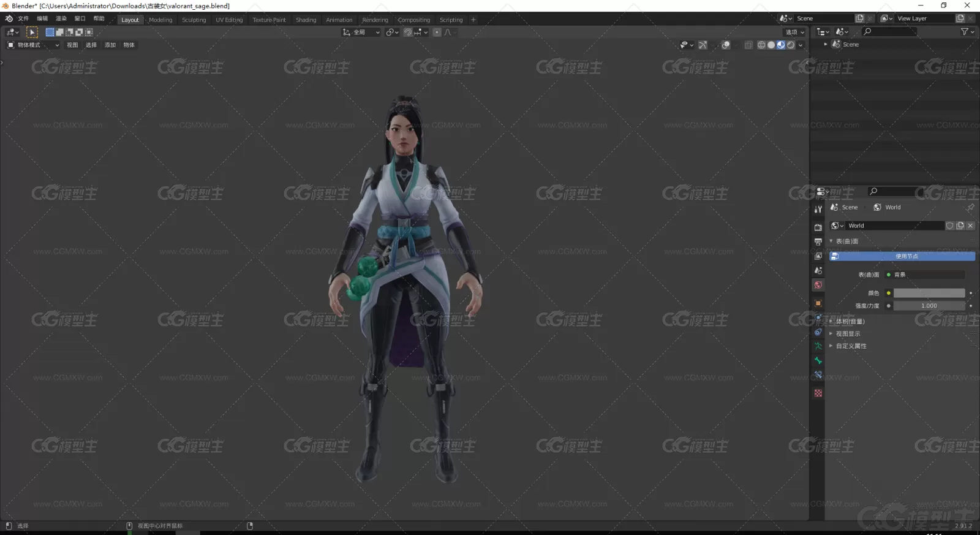This screenshot has height=535, width=980.
Task: Click the strength value field 1.000
Action: (x=929, y=306)
